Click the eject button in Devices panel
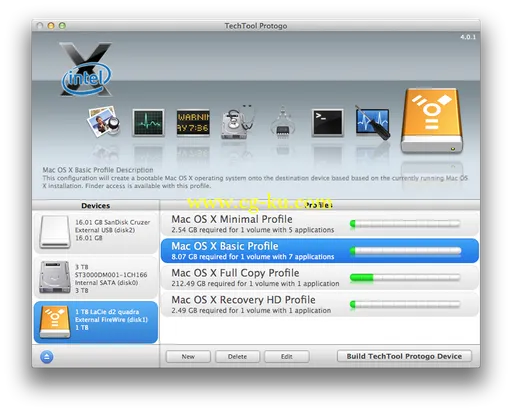 pyautogui.click(x=47, y=357)
